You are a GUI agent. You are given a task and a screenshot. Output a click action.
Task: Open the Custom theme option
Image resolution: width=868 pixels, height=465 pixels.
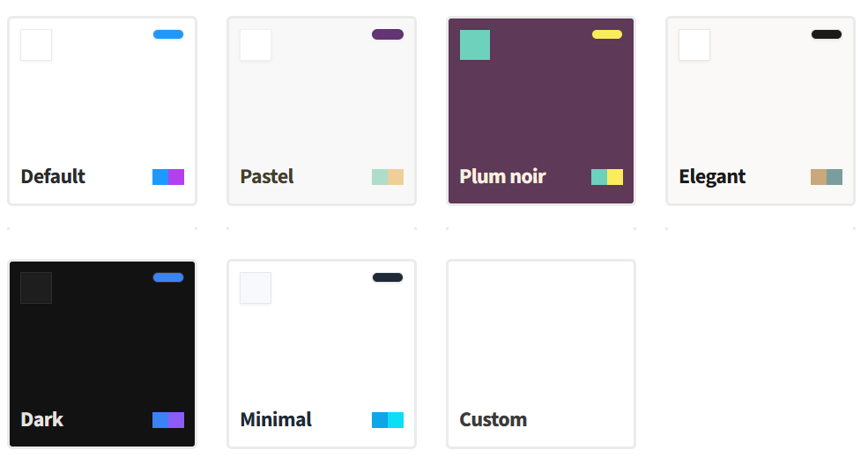pyautogui.click(x=540, y=354)
